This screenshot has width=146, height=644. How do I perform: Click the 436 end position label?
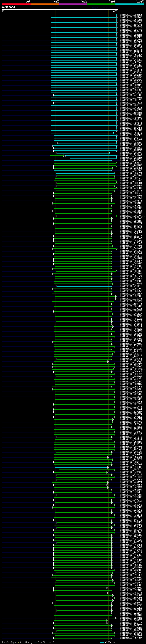point(115,11)
